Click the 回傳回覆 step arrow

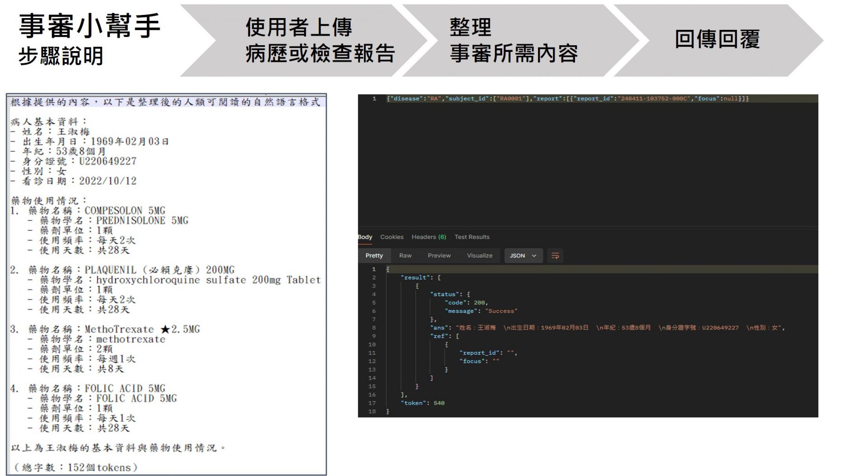pos(719,40)
